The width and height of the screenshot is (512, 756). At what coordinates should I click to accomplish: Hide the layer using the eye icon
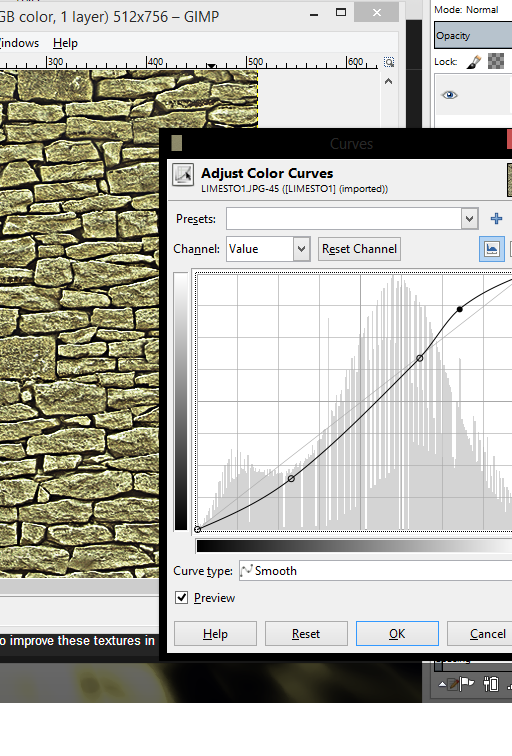pyautogui.click(x=449, y=95)
